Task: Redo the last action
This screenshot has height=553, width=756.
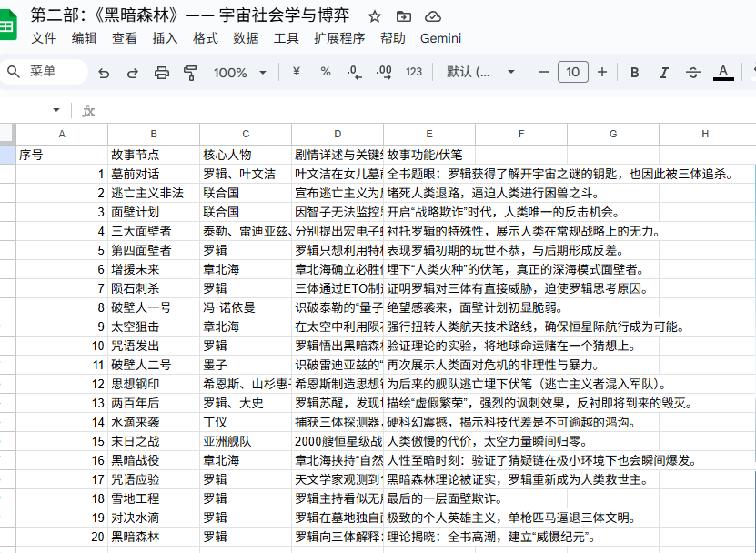Action: [x=131, y=72]
